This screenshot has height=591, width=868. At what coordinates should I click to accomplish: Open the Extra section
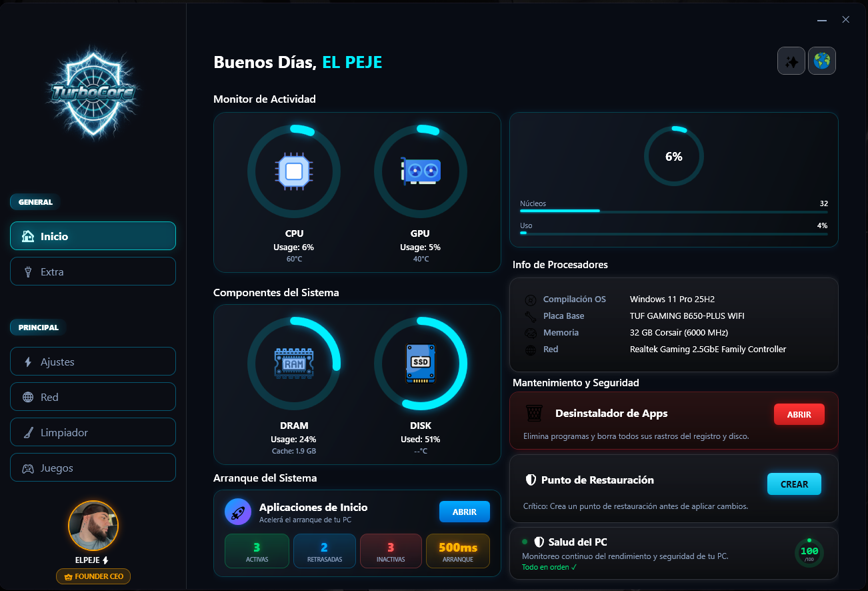tap(93, 271)
